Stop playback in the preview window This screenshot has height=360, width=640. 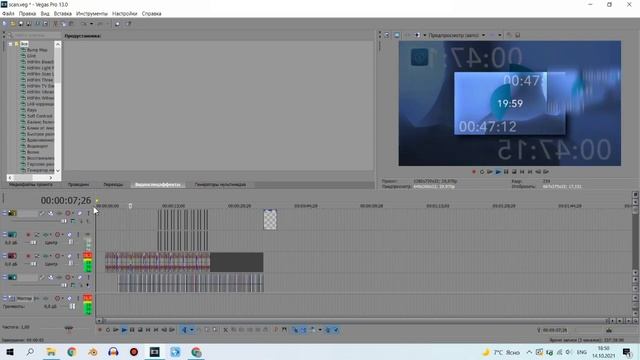click(x=514, y=172)
